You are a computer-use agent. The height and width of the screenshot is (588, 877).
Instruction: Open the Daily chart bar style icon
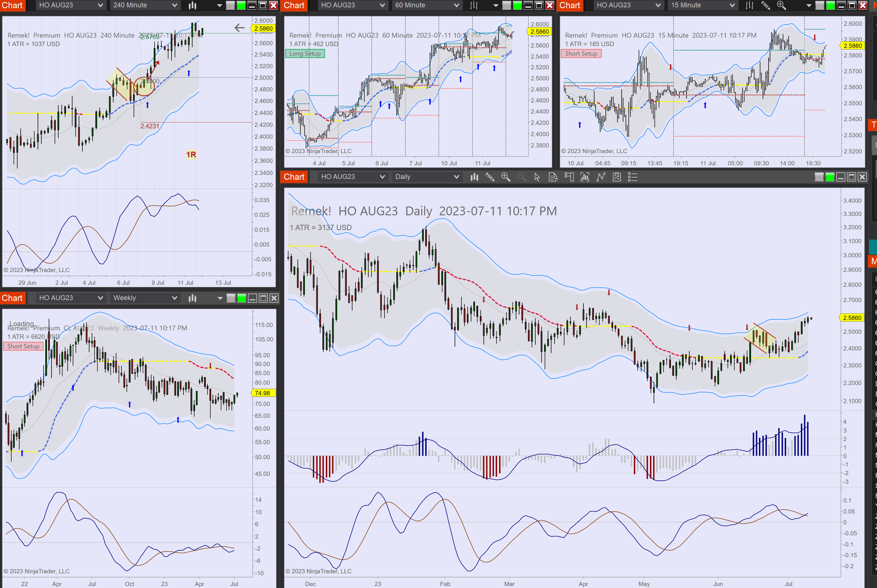[474, 177]
